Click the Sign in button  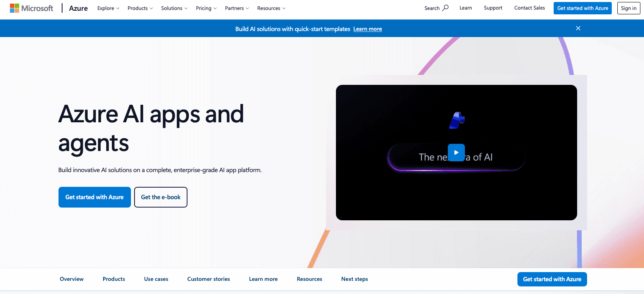(629, 8)
